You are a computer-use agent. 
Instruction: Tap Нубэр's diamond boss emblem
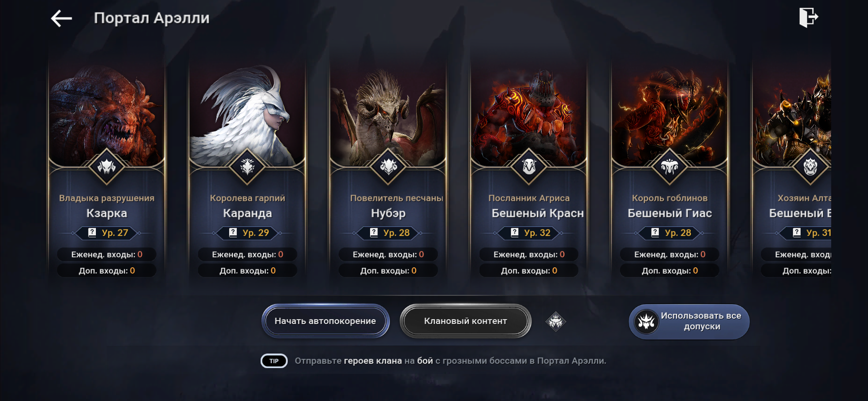tap(388, 167)
